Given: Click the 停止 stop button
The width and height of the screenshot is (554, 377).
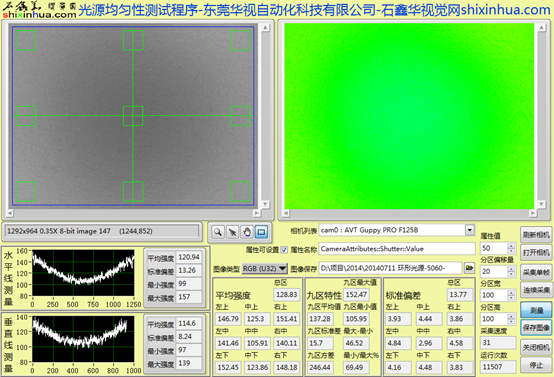Looking at the screenshot, I should coord(536,366).
